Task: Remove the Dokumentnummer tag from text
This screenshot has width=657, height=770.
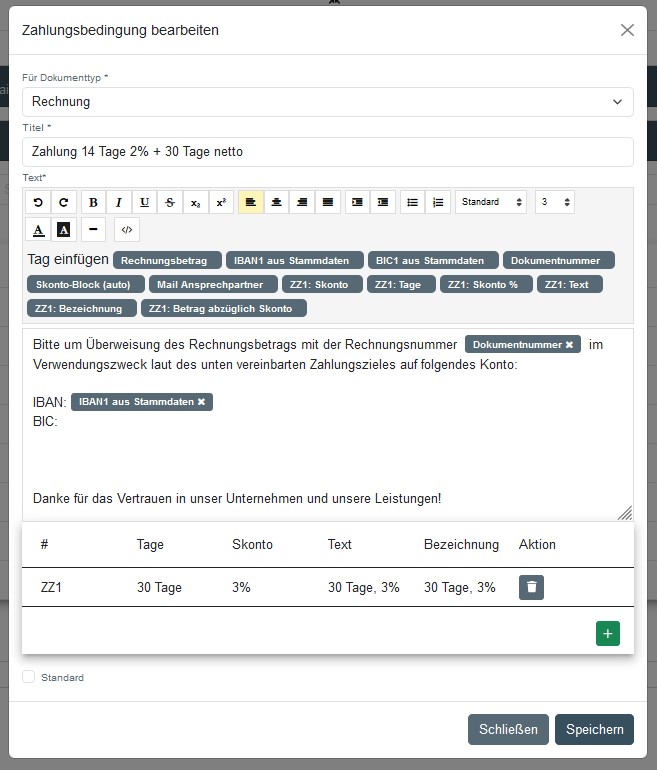Action: click(569, 345)
